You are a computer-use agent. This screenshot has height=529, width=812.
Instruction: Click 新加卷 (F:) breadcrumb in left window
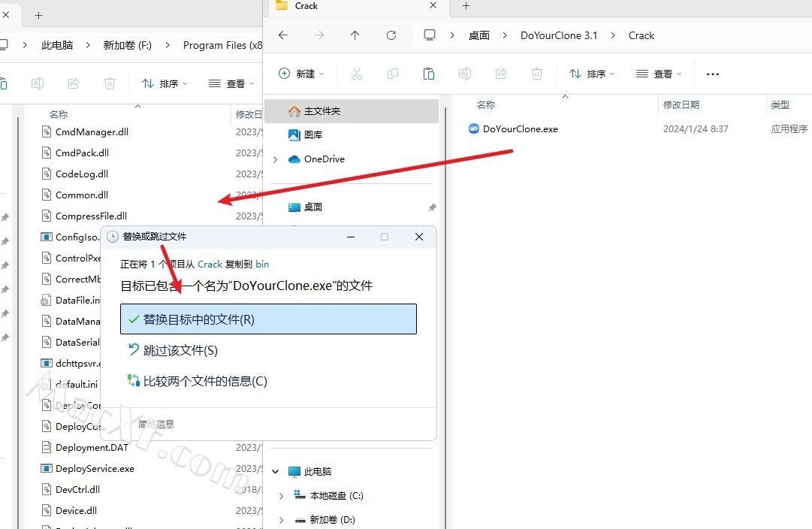point(128,45)
